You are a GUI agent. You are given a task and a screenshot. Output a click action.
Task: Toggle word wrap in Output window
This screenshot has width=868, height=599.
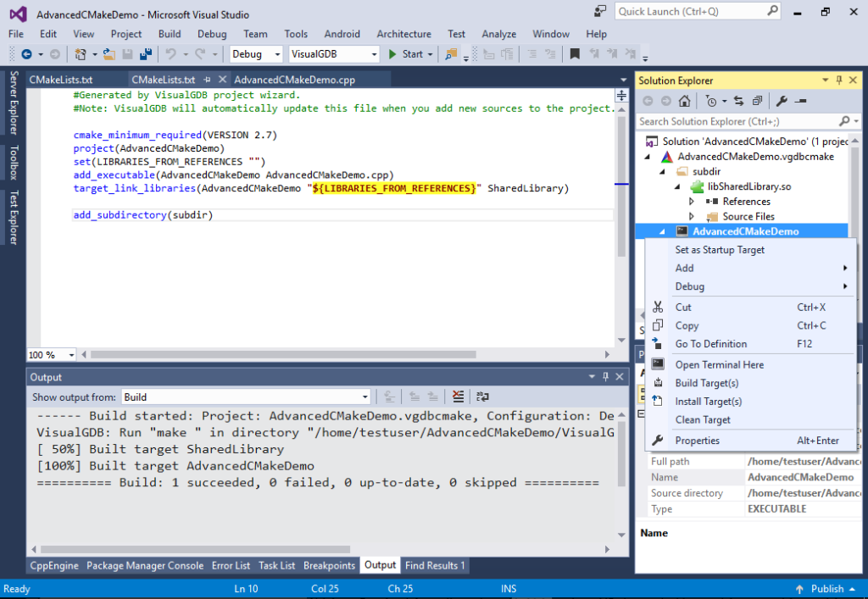coord(481,396)
